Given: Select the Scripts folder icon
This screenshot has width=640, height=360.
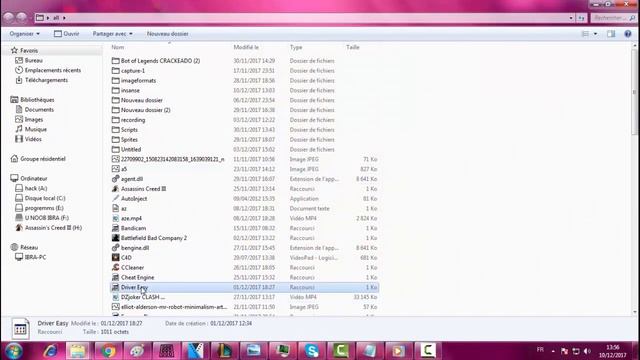Looking at the screenshot, I should 116,129.
